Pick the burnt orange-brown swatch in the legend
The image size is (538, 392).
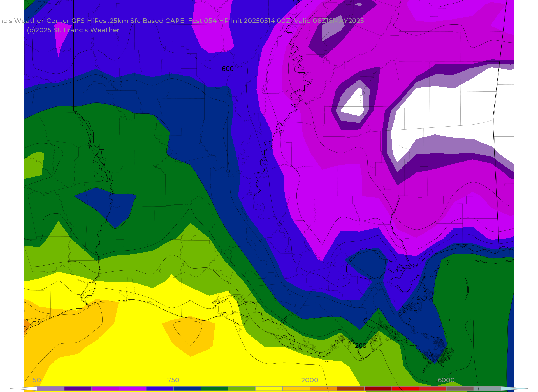(x=351, y=389)
